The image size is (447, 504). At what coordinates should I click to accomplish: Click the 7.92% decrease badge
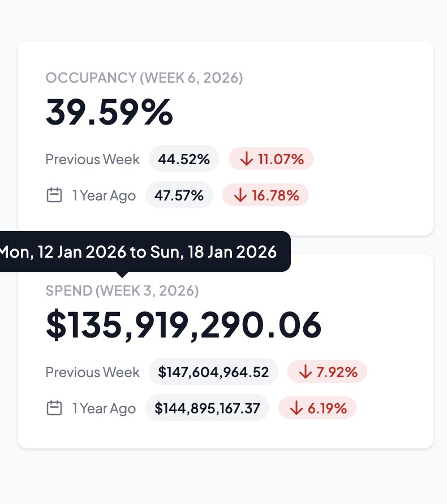pos(328,372)
